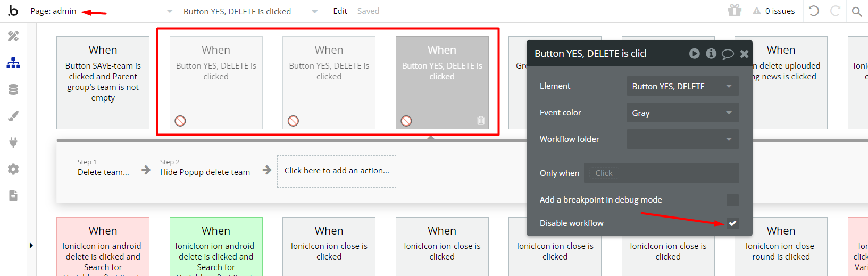Enable Add a breakpoint in debug mode

[x=732, y=200]
